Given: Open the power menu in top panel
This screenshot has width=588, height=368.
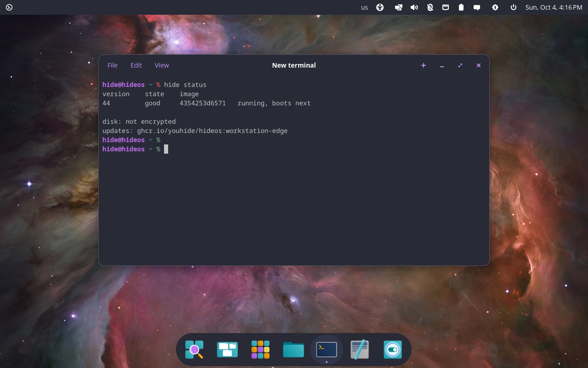Looking at the screenshot, I should (x=513, y=7).
